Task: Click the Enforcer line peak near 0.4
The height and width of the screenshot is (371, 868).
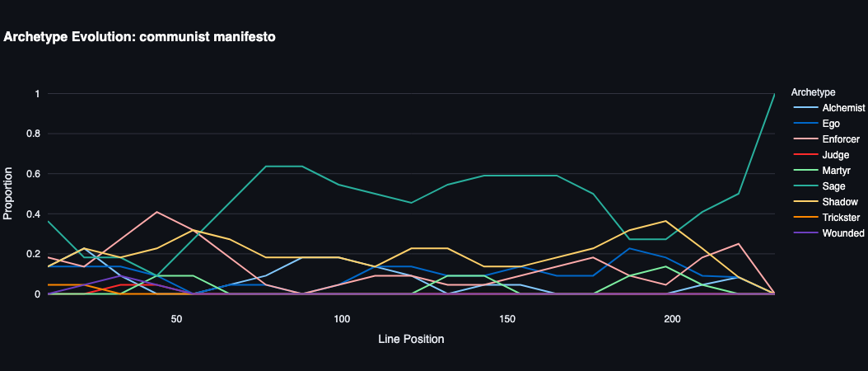Action: pos(156,212)
